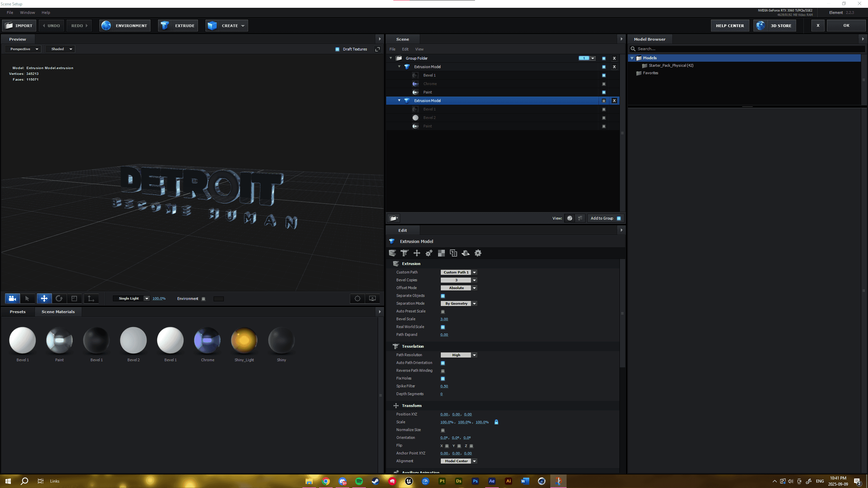
Task: Enable the Auto Preset Scale checkbox
Action: 443,311
